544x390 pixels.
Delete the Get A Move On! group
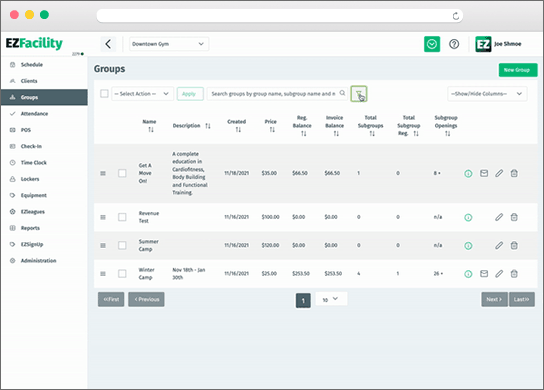pyautogui.click(x=514, y=173)
